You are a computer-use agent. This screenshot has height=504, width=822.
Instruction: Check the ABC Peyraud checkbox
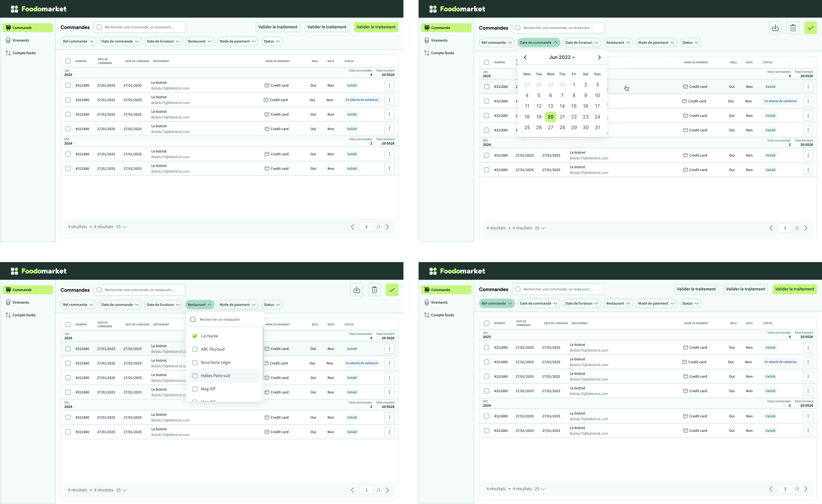pyautogui.click(x=195, y=349)
